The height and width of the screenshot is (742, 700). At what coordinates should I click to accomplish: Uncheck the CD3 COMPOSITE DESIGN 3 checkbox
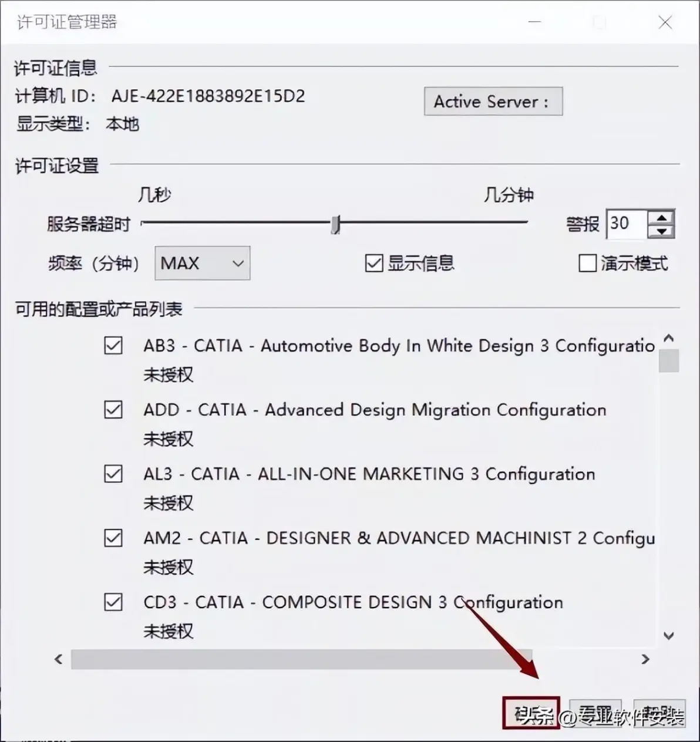click(113, 602)
